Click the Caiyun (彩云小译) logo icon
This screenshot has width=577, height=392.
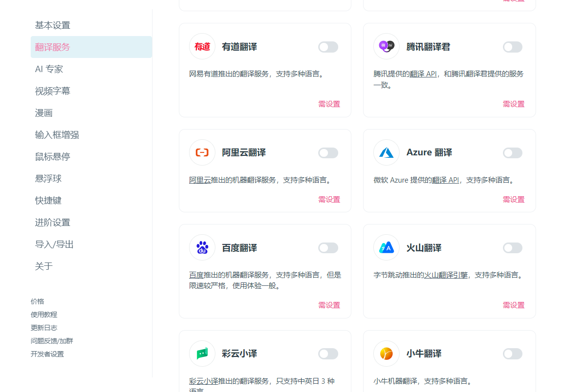(202, 354)
